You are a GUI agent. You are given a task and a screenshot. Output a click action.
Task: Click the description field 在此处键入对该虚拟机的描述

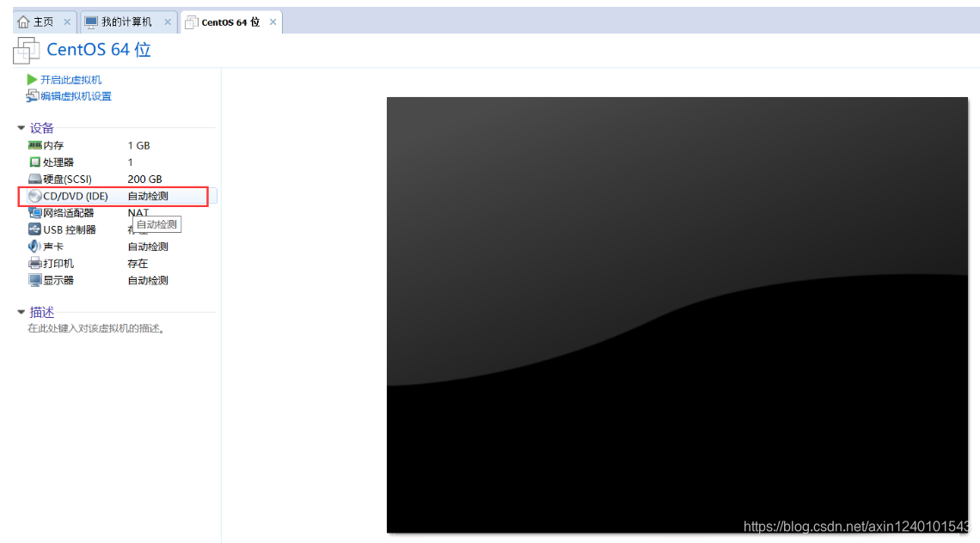96,329
